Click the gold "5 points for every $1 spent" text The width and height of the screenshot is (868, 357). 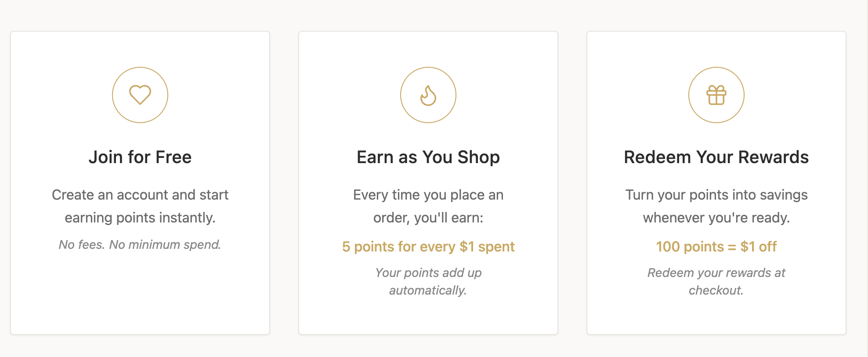click(428, 247)
